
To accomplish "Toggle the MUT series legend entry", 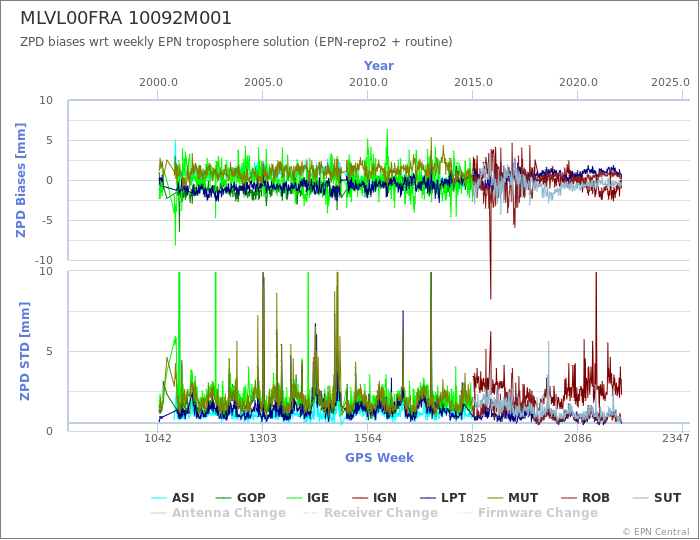I will pyautogui.click(x=512, y=498).
